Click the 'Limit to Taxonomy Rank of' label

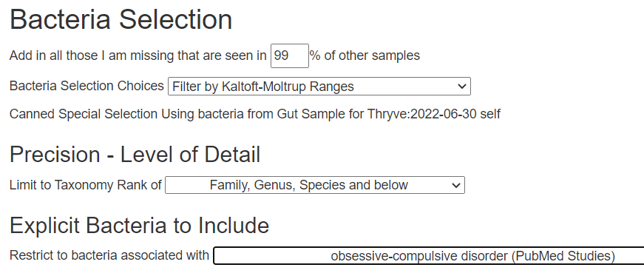[x=86, y=185]
